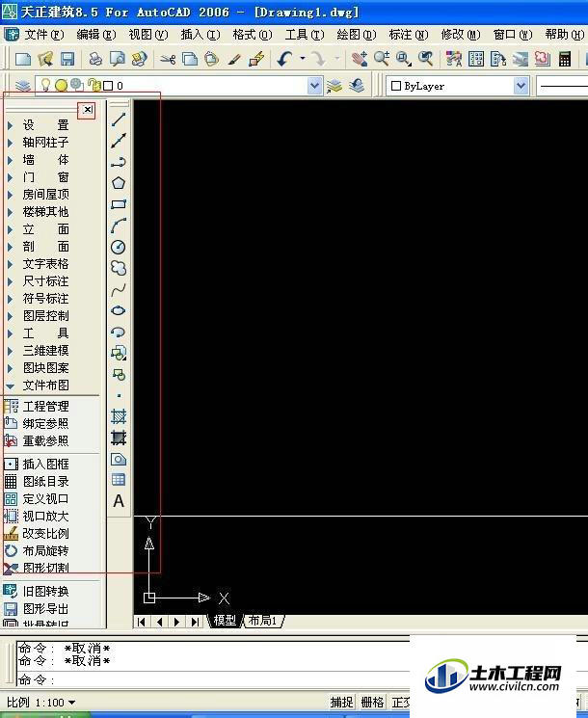Expand the 门窗 menu group
Screen dimensions: 588x718
point(46,177)
